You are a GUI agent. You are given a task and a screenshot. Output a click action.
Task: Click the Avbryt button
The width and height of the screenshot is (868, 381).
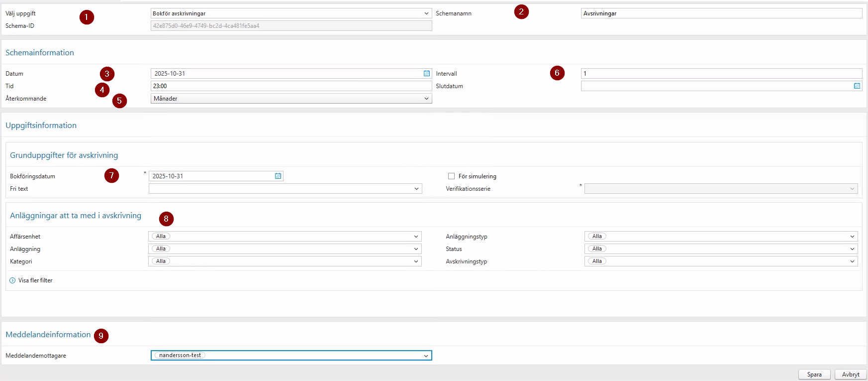point(851,375)
